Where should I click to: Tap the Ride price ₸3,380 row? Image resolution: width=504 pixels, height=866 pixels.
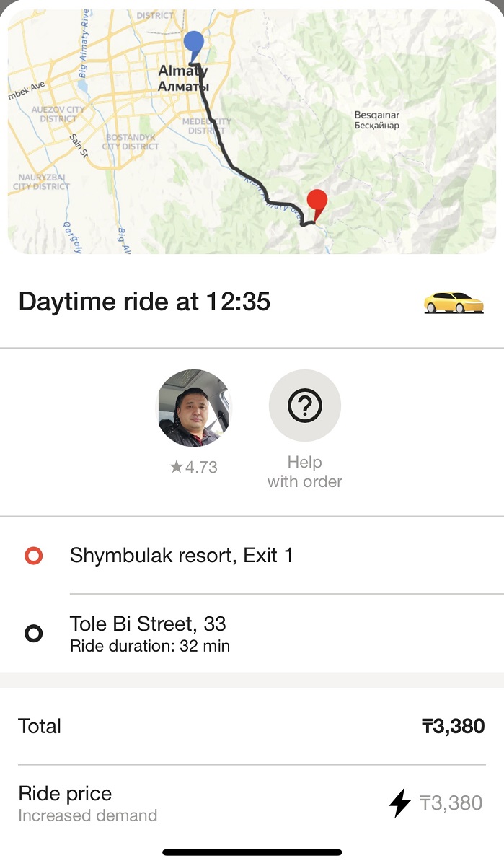click(252, 802)
